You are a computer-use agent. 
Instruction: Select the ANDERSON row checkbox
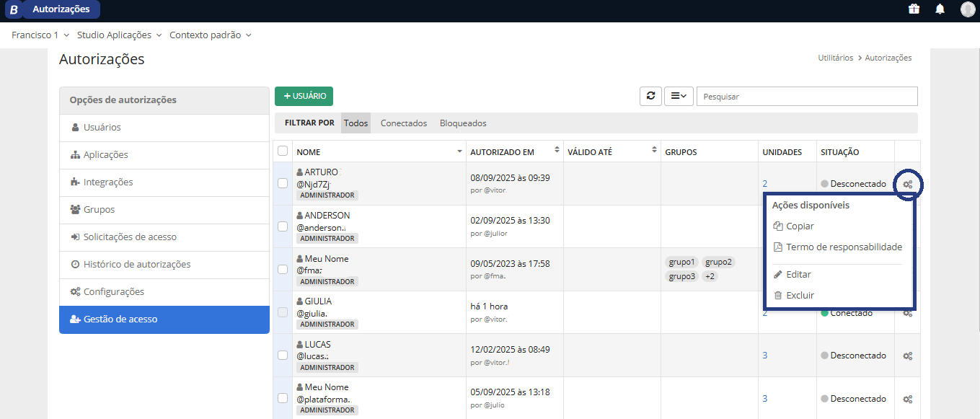(283, 226)
